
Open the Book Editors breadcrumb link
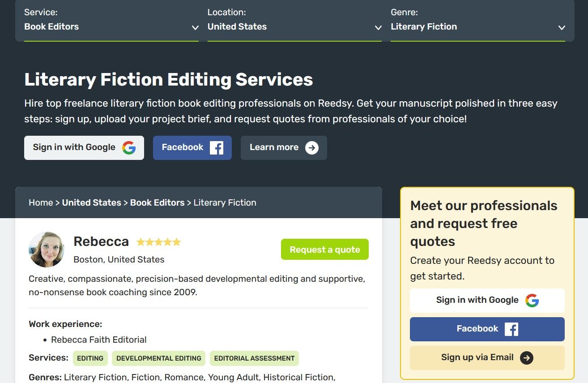tap(157, 202)
